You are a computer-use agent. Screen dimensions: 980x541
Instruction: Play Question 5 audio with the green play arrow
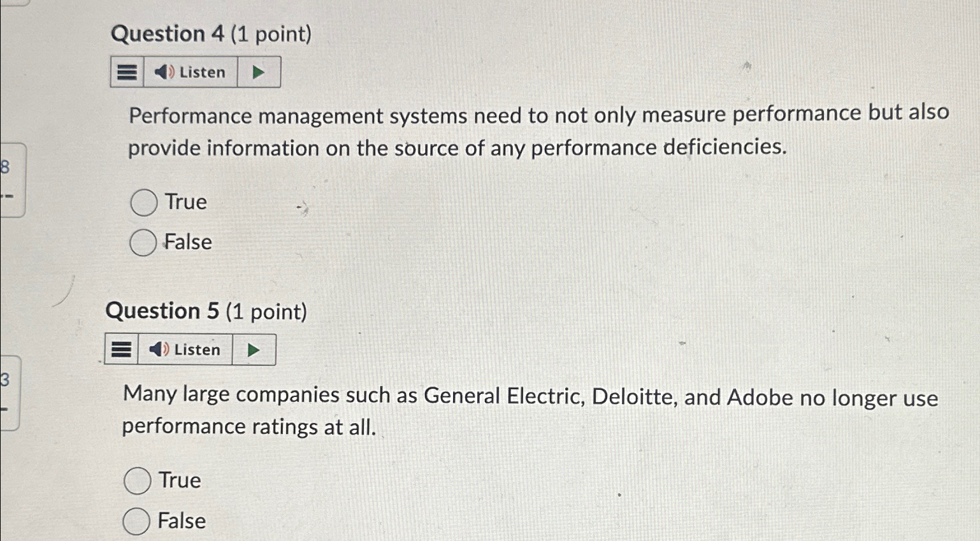tap(252, 349)
